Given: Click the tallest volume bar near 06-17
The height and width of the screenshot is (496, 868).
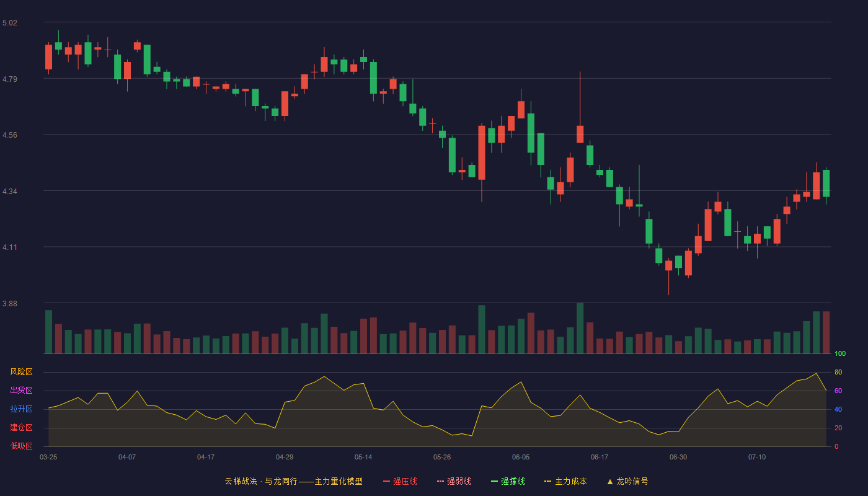Looking at the screenshot, I should [580, 328].
